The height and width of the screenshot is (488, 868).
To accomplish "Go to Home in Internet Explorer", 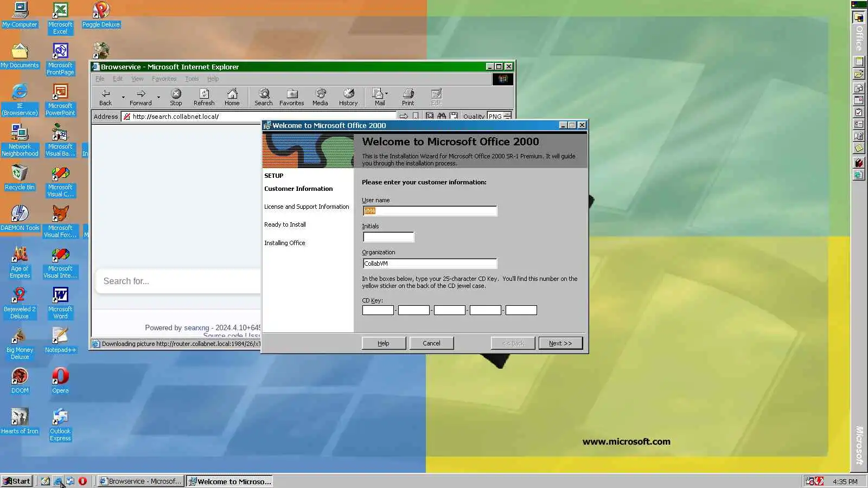I will (x=232, y=97).
